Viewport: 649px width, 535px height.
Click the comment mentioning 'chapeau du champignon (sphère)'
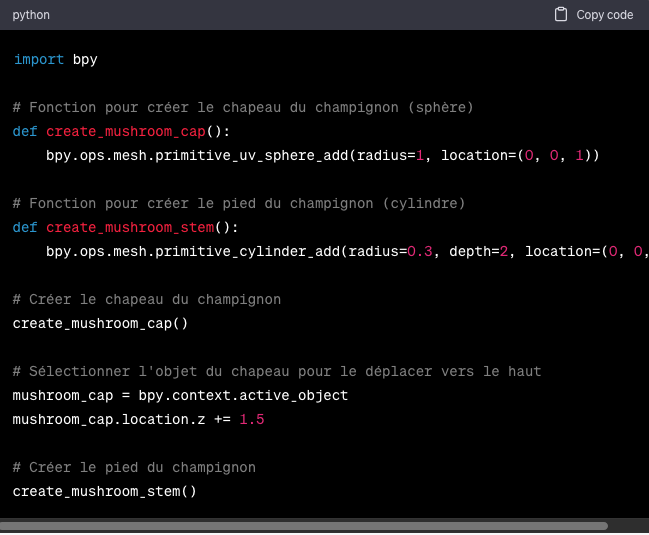tap(243, 108)
